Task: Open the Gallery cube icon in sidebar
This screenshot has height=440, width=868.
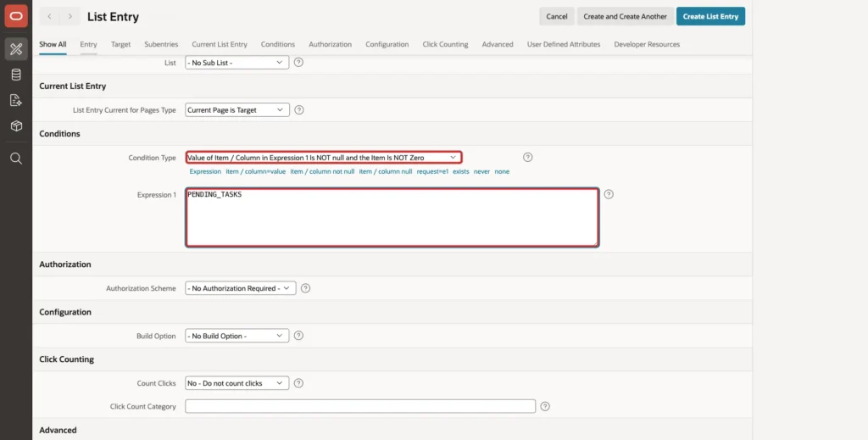Action: point(16,126)
